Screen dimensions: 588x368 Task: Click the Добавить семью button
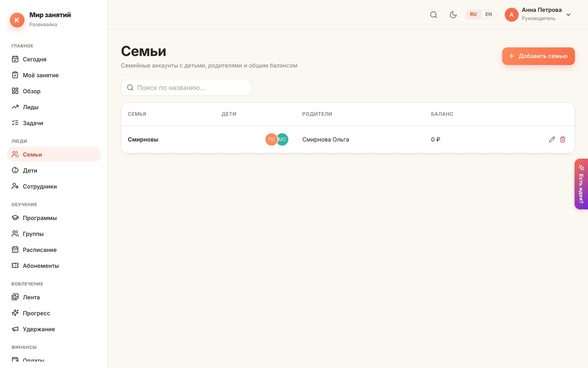click(538, 56)
